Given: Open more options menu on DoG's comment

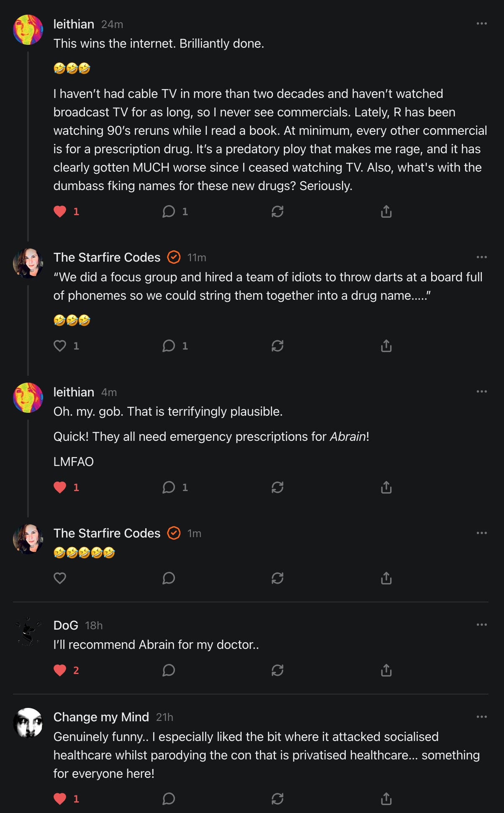Looking at the screenshot, I should point(482,625).
